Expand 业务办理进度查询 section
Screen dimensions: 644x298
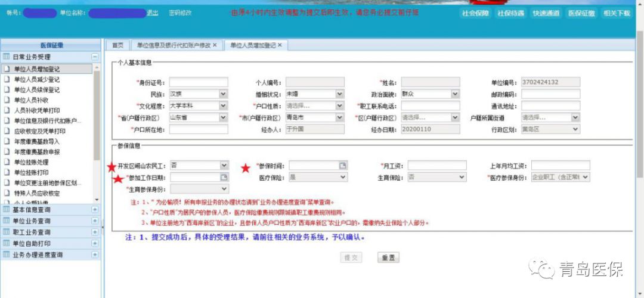94,255
